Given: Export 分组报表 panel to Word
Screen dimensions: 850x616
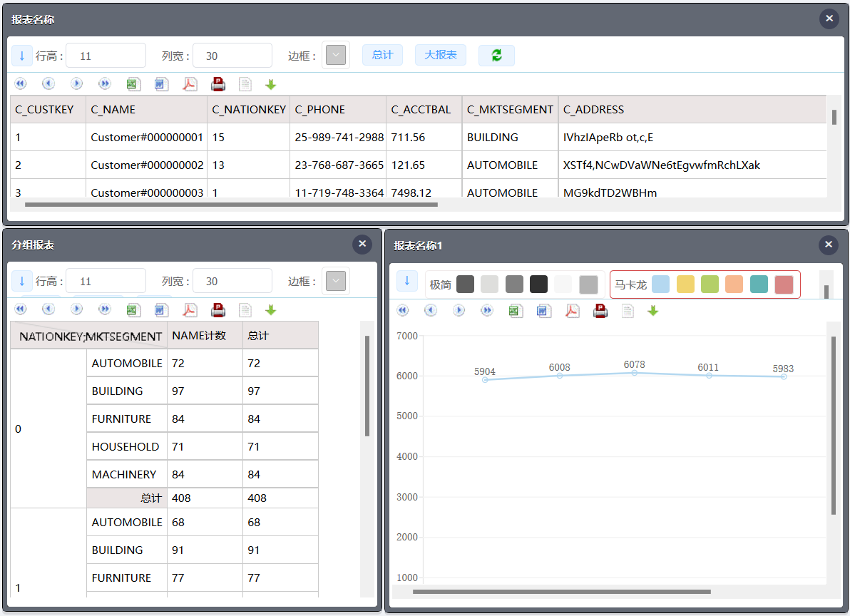Looking at the screenshot, I should click(x=161, y=310).
